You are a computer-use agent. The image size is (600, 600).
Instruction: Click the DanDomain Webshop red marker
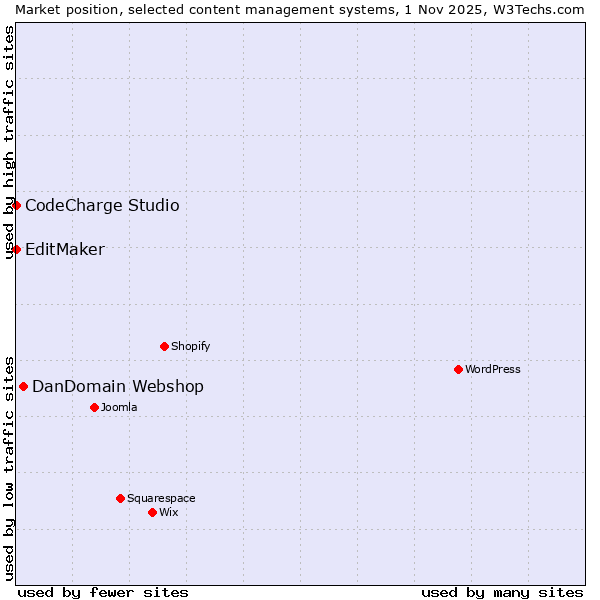tap(23, 386)
